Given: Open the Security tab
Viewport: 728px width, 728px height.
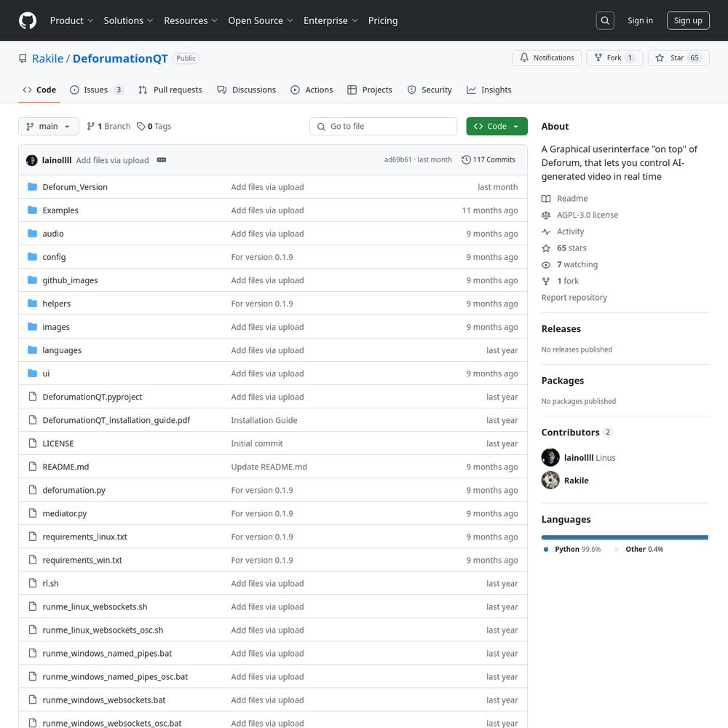Looking at the screenshot, I should coord(430,90).
